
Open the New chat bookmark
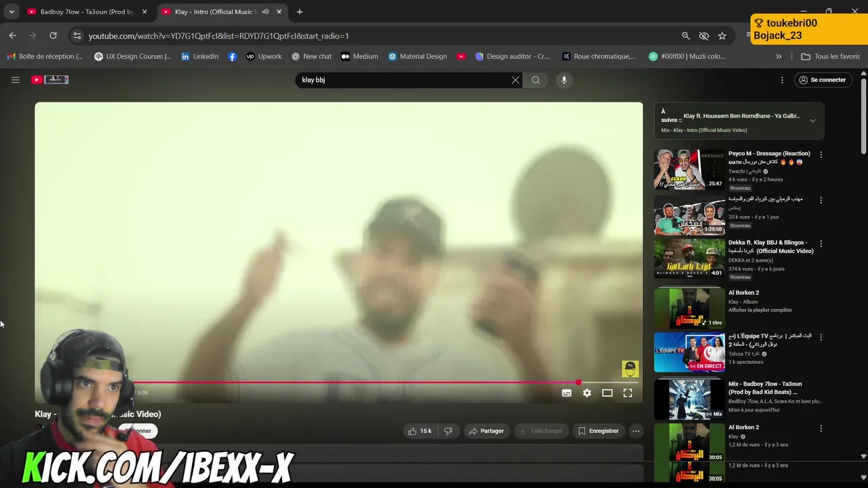click(x=311, y=57)
